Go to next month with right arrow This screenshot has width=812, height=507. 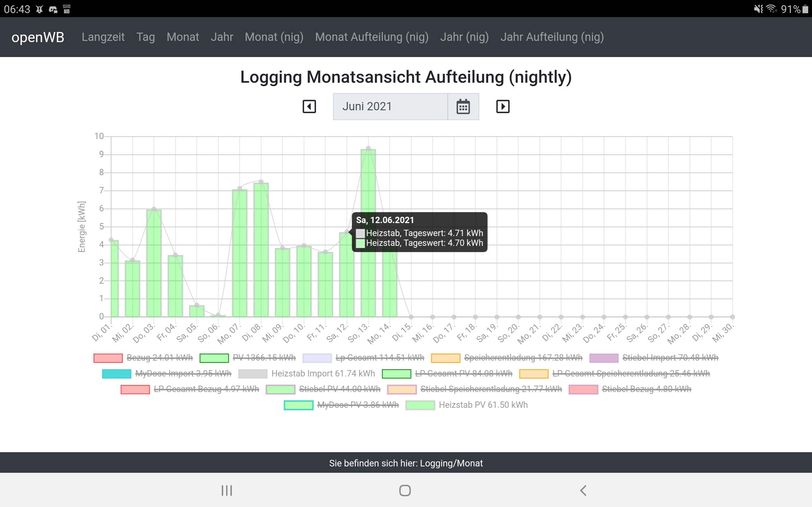click(x=503, y=107)
